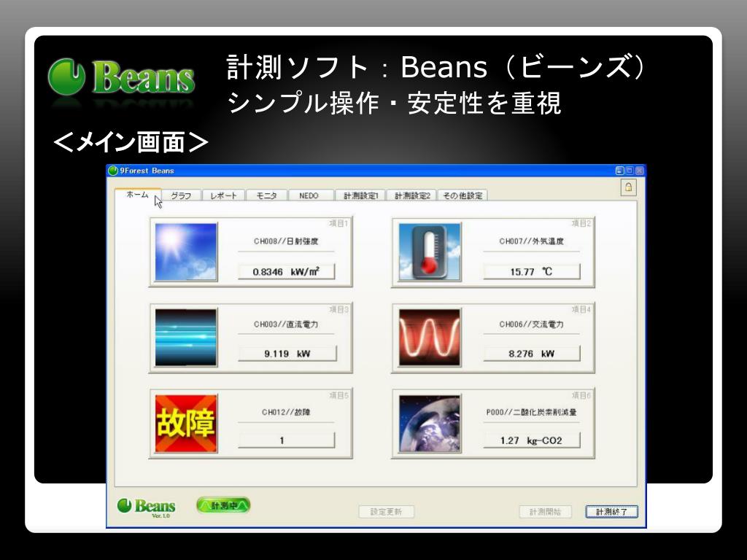Switch to the グラフ tab
Image resolution: width=747 pixels, height=560 pixels.
click(181, 195)
